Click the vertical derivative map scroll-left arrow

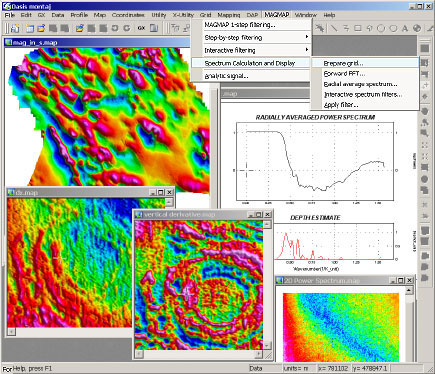pos(139,354)
